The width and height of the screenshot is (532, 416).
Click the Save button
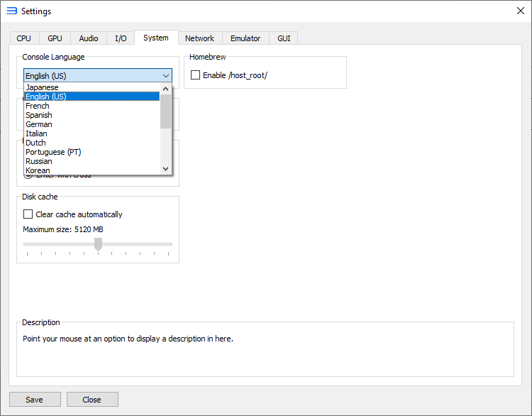(35, 400)
